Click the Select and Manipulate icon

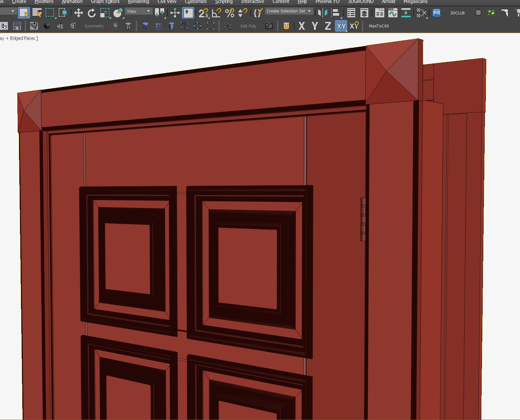point(175,13)
